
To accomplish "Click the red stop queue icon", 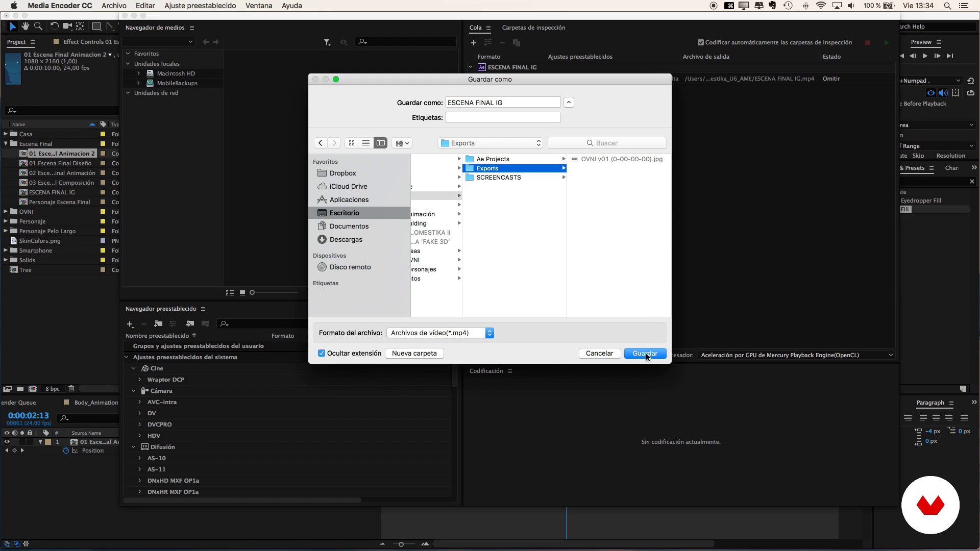I will coord(867,42).
